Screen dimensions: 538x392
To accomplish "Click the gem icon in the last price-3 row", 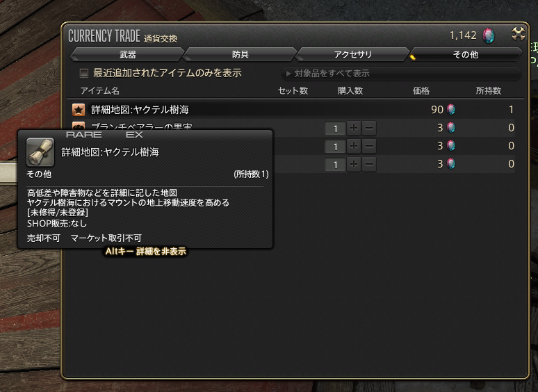I will pyautogui.click(x=451, y=164).
